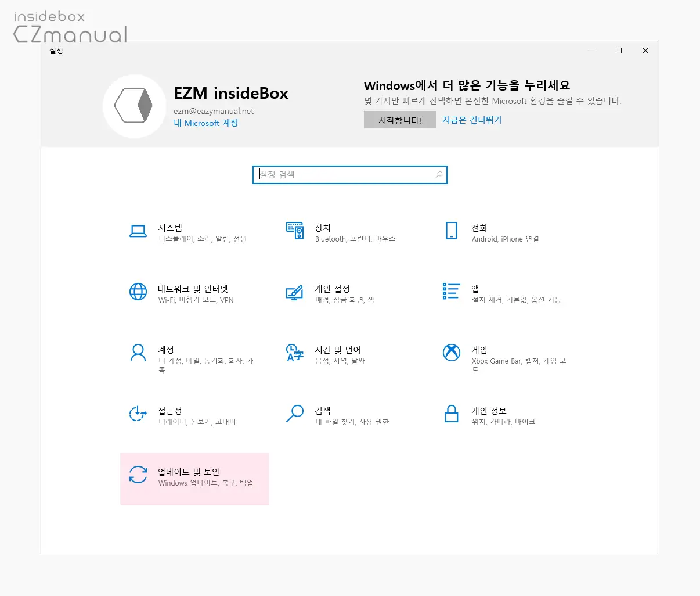Open the 시스템 laptop icon
Viewport: 700px width, 596px height.
point(138,231)
